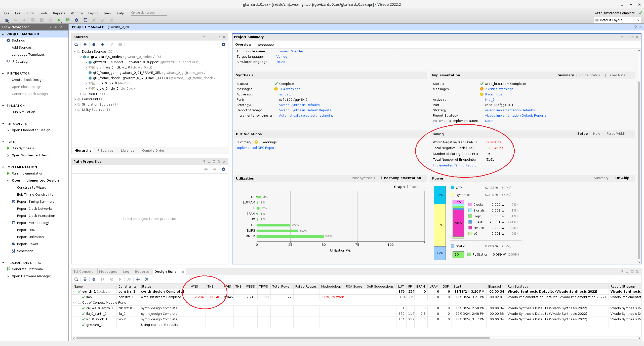Click Report Timing Summary clock icon

point(14,201)
